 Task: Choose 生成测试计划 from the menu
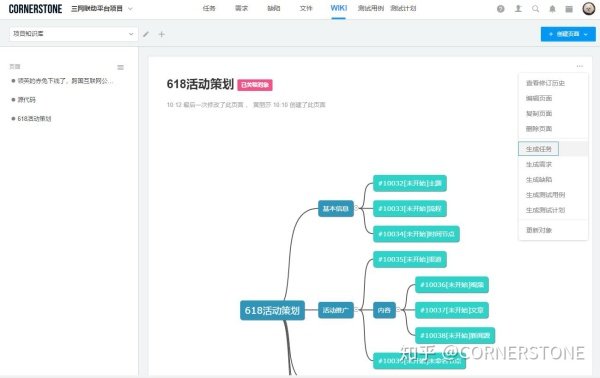click(x=553, y=210)
